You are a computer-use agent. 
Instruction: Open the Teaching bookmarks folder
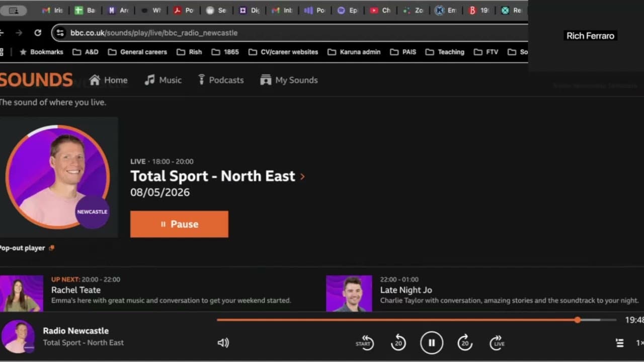(x=445, y=52)
